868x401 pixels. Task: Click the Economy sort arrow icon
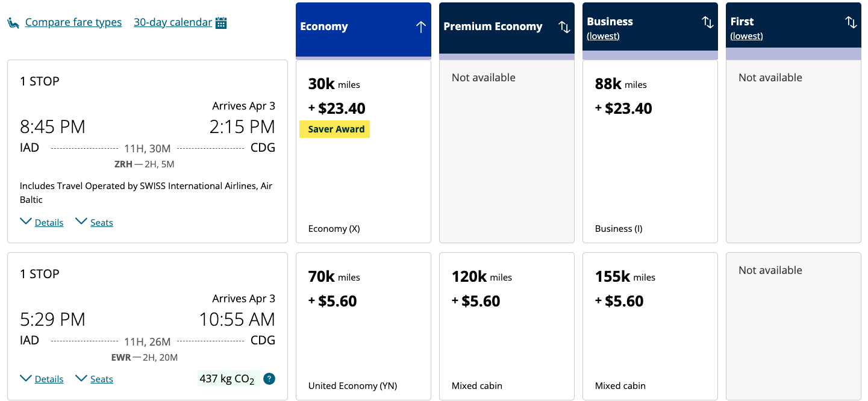tap(420, 26)
